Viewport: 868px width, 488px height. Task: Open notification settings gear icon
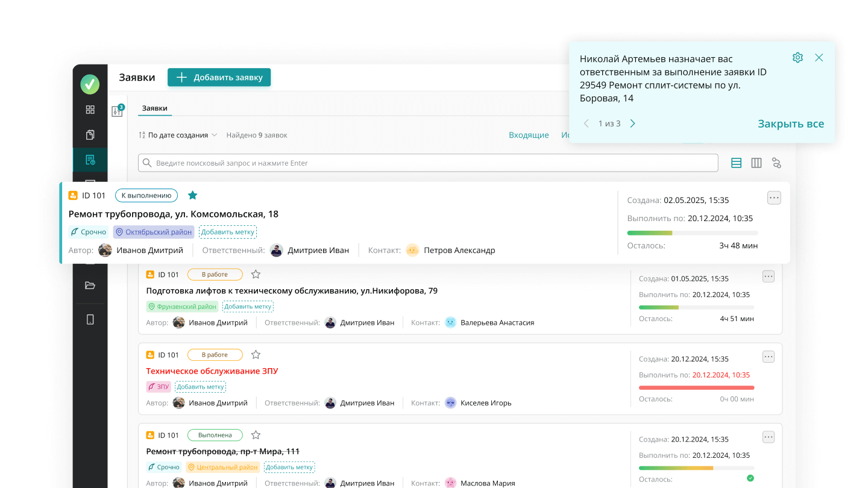click(797, 58)
